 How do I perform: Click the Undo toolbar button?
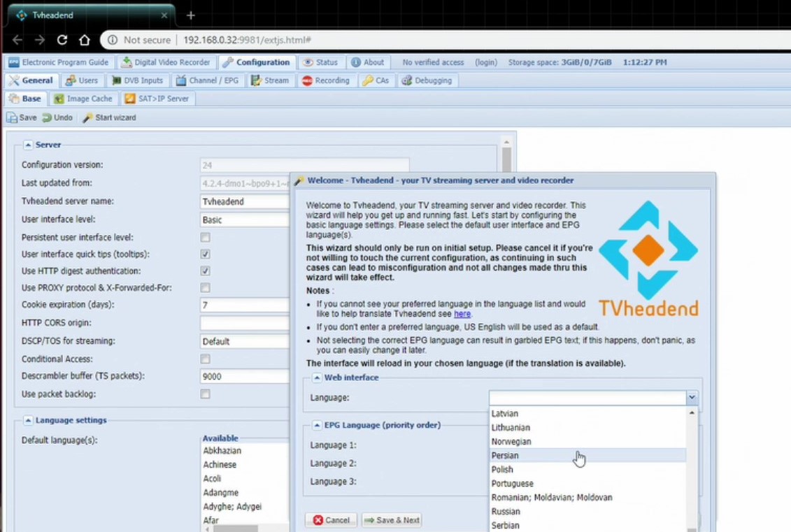57,117
